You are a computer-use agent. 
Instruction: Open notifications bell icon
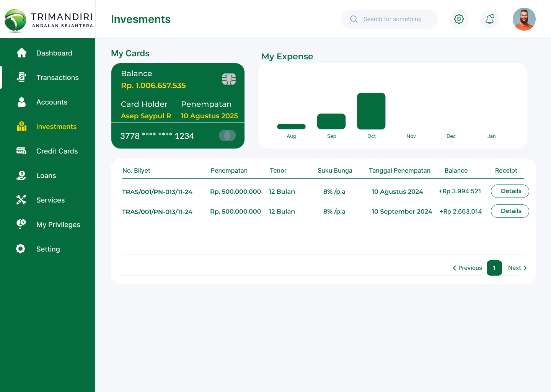point(490,19)
